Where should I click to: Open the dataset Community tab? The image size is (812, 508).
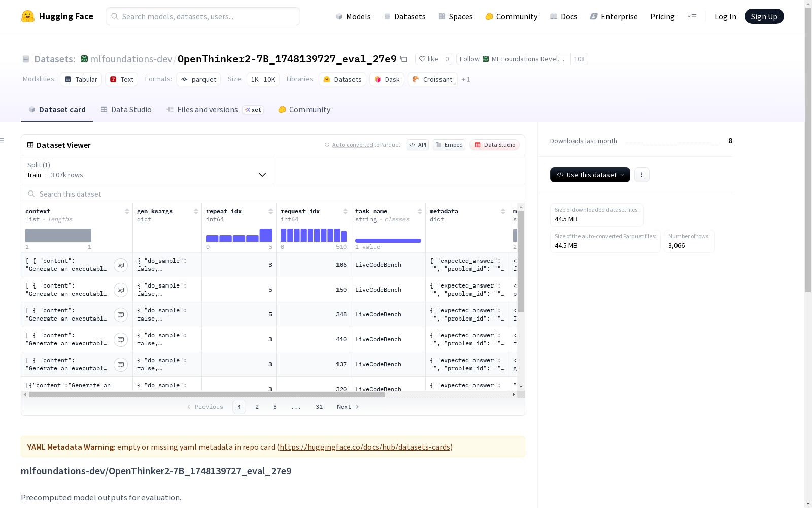304,110
